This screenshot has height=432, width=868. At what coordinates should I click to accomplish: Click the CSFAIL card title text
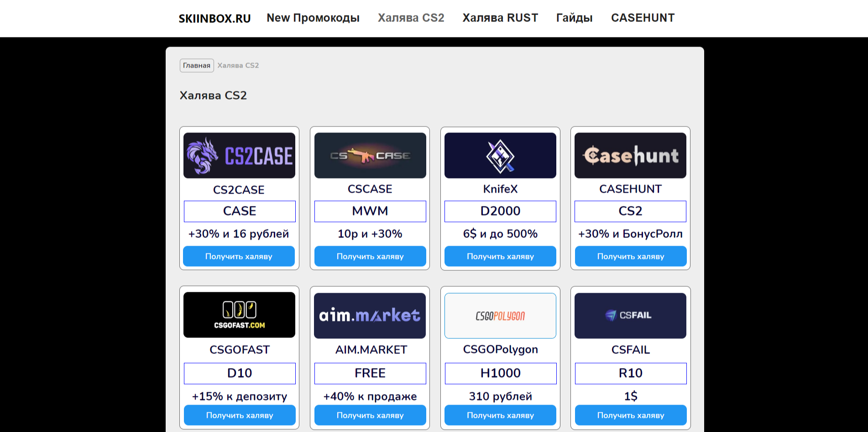tap(630, 350)
